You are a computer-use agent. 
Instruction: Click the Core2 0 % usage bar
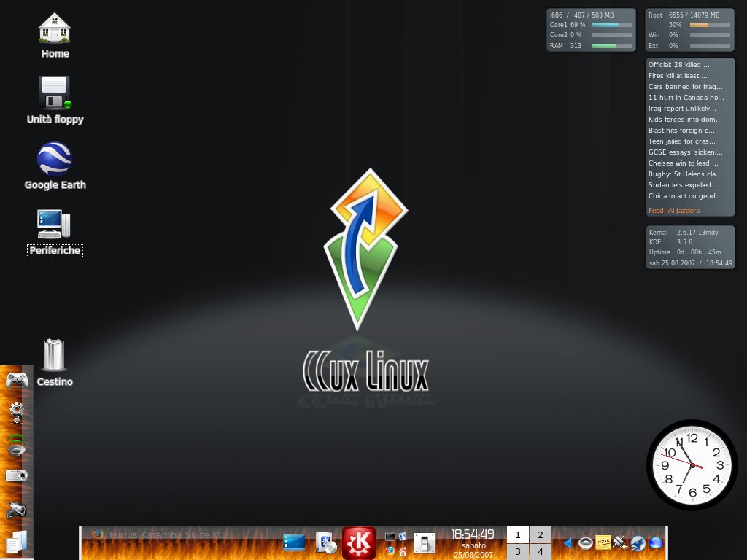pyautogui.click(x=611, y=35)
